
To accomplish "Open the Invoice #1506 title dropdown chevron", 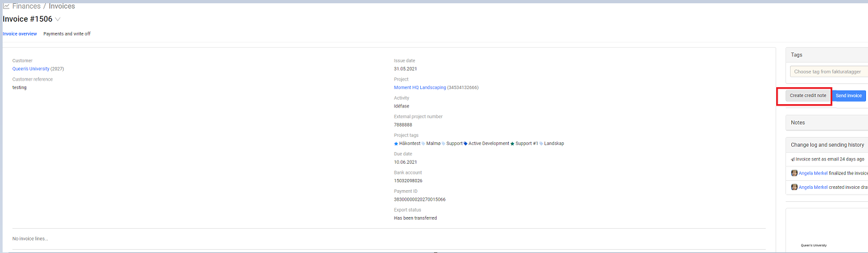I will tap(58, 20).
